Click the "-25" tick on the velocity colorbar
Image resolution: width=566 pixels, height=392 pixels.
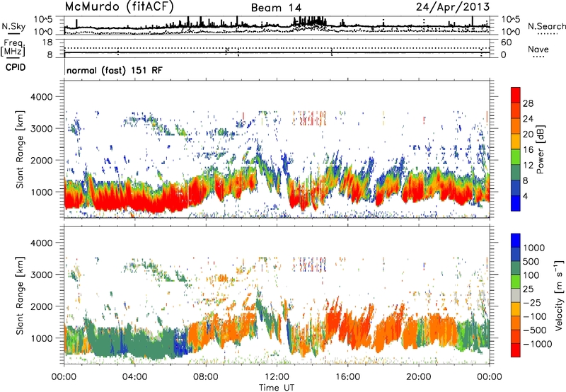(x=532, y=302)
